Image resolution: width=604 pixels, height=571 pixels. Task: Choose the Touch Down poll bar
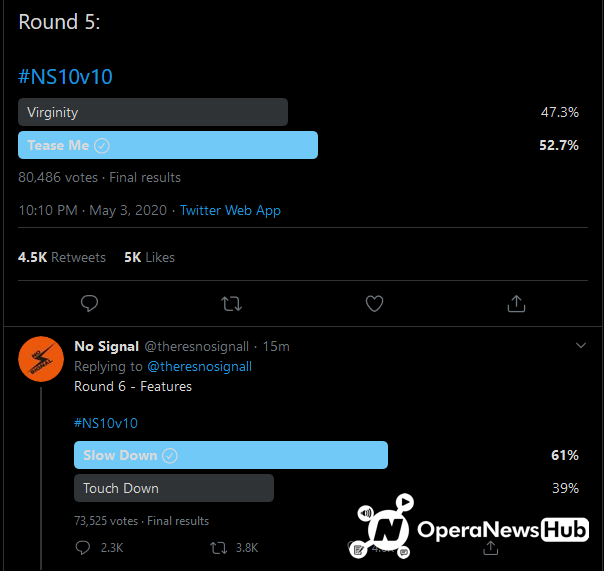click(173, 489)
